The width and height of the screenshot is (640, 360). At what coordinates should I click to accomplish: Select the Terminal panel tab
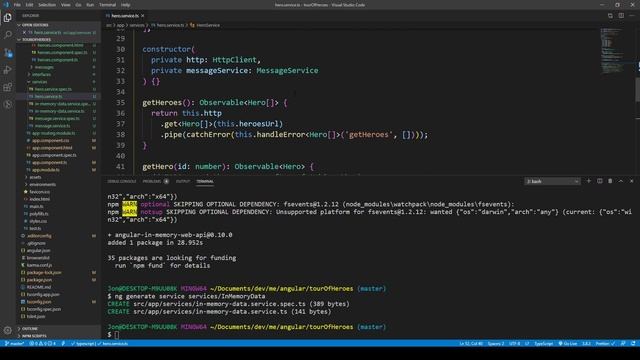coord(205,181)
